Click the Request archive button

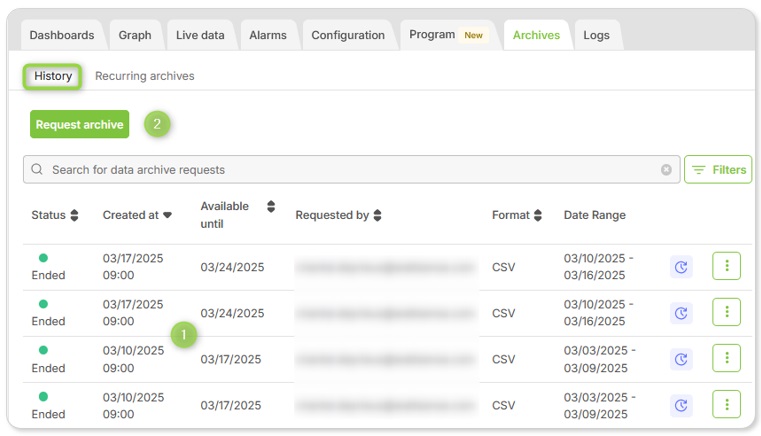pos(80,124)
